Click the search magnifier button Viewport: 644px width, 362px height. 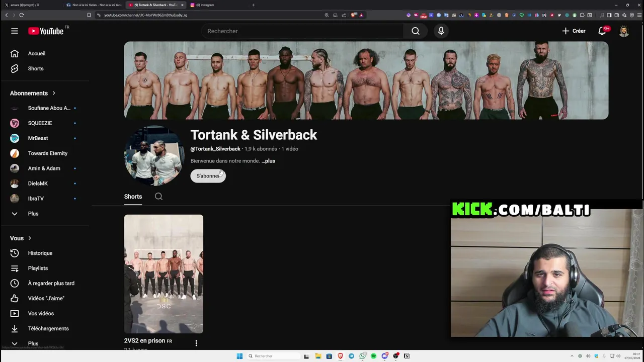click(x=416, y=31)
